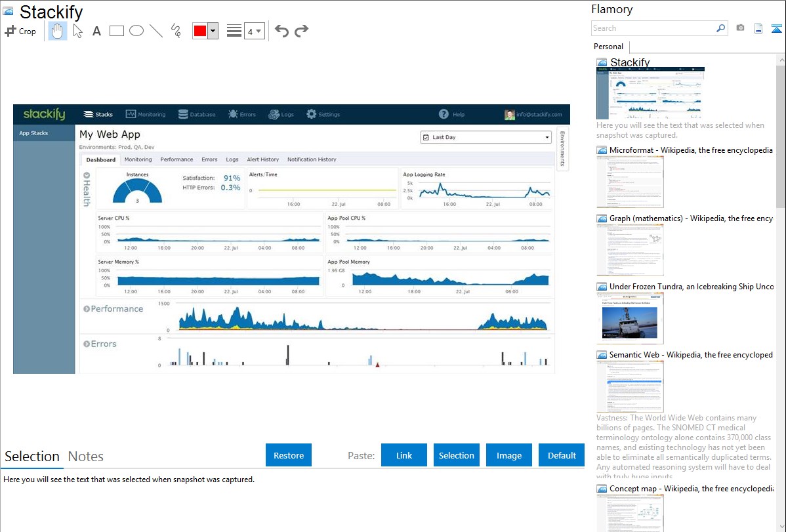Switch to the Personal tab
The height and width of the screenshot is (532, 786).
click(609, 47)
